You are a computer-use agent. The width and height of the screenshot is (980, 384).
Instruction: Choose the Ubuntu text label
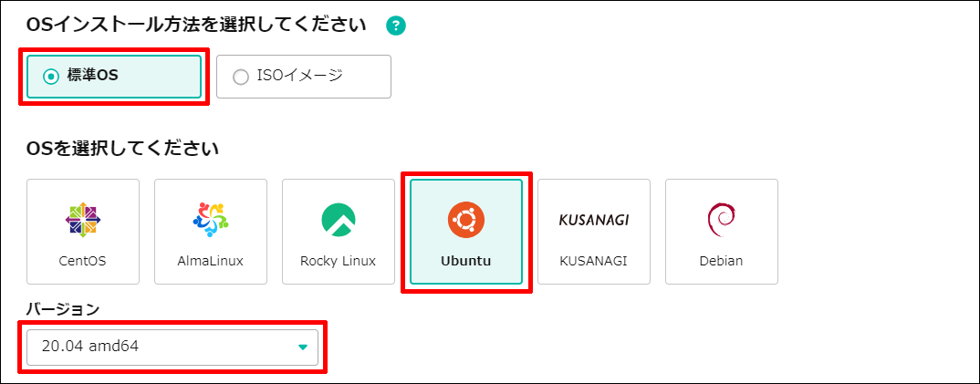(x=466, y=261)
